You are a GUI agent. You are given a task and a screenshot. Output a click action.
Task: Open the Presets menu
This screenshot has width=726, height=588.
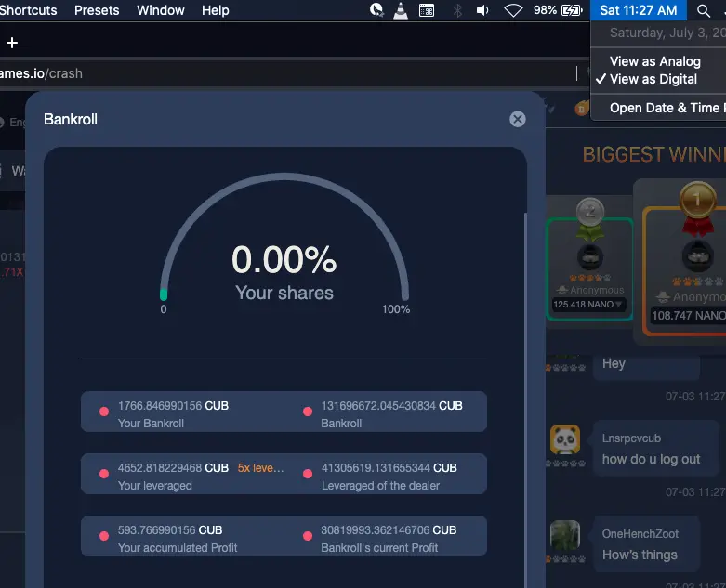(97, 10)
